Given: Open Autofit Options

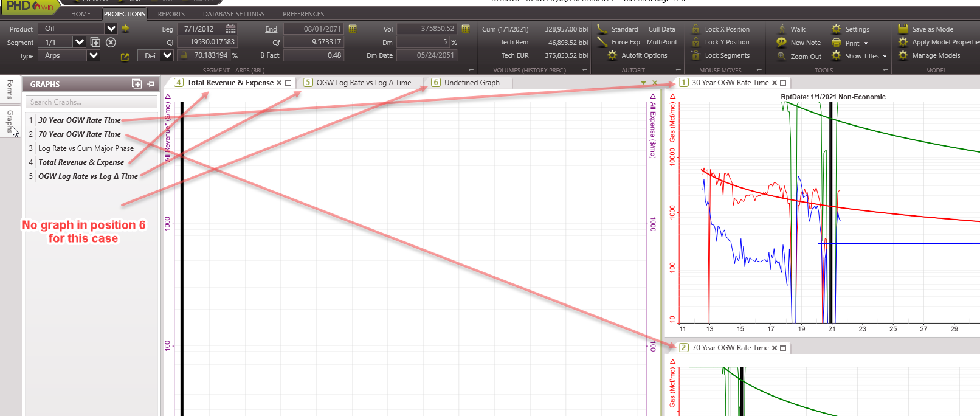Looking at the screenshot, I should [x=637, y=55].
